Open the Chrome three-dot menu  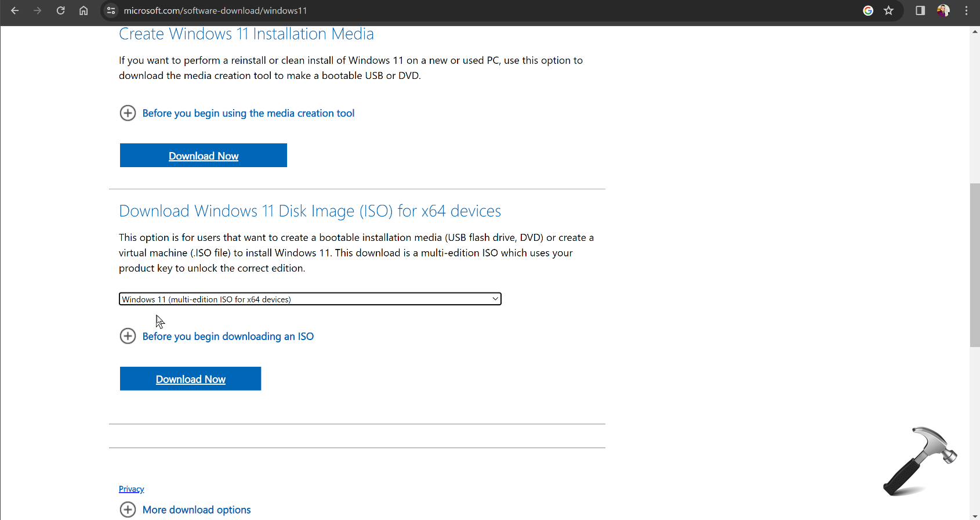click(x=966, y=10)
